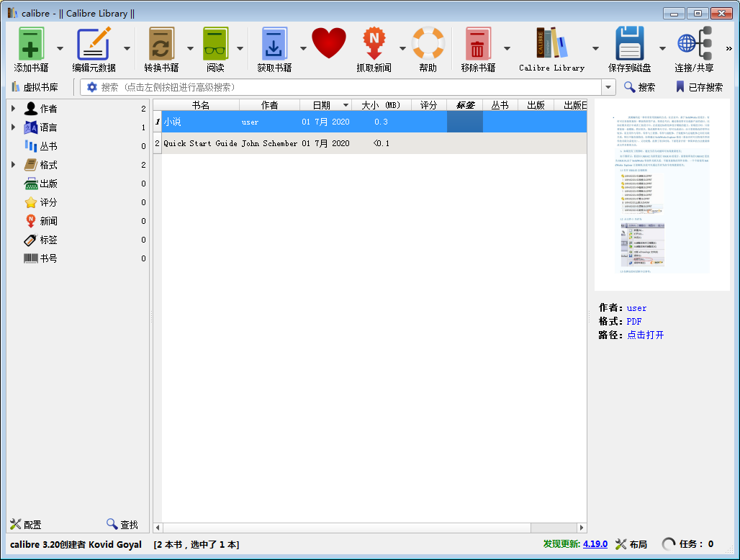The width and height of the screenshot is (740, 560).
Task: Click Connect/share (连接/共享) icon
Action: (x=694, y=44)
